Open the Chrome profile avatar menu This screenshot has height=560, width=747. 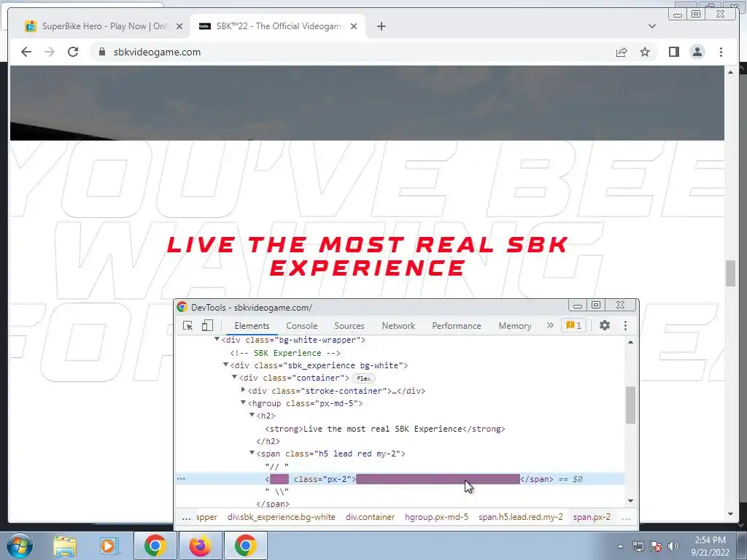click(697, 52)
